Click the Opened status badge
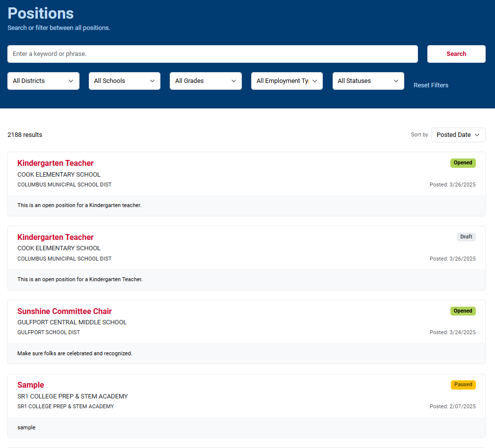 463,163
